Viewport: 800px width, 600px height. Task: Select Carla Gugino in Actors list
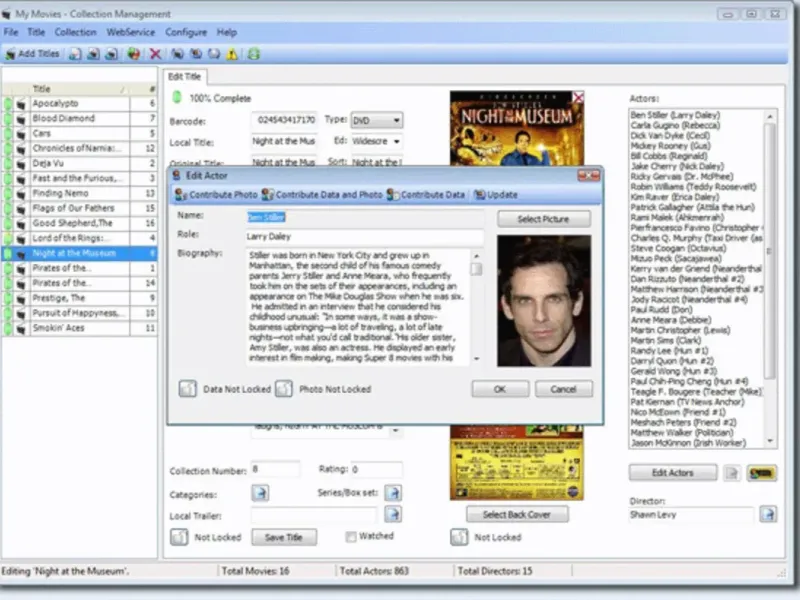pos(675,126)
